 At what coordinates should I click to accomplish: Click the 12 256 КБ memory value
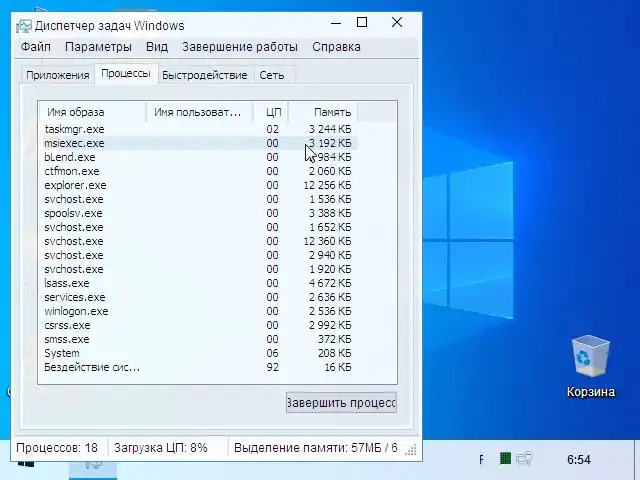tap(327, 185)
